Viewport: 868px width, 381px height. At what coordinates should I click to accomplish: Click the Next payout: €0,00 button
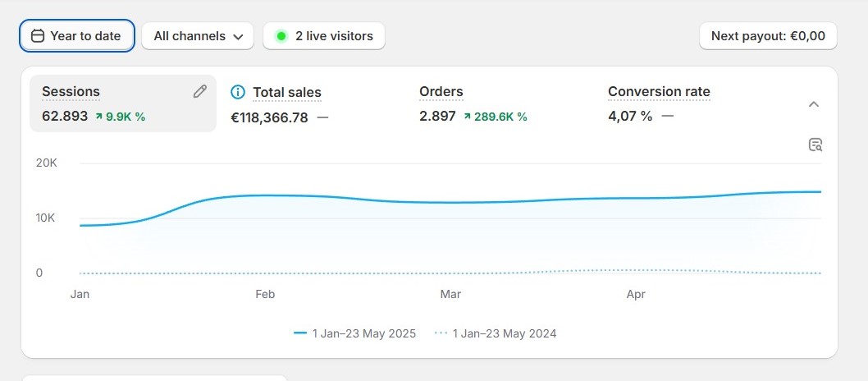point(767,36)
